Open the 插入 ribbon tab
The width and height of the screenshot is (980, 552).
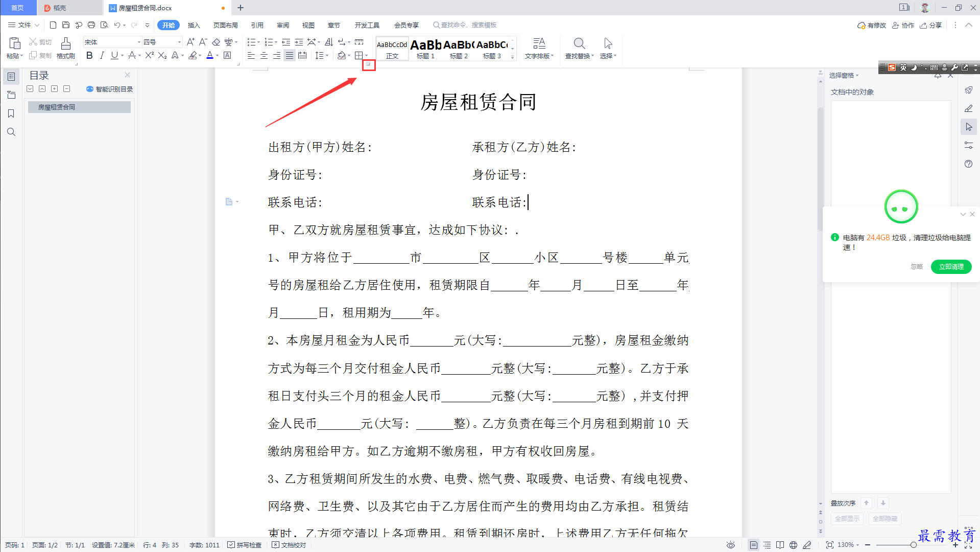pos(194,25)
